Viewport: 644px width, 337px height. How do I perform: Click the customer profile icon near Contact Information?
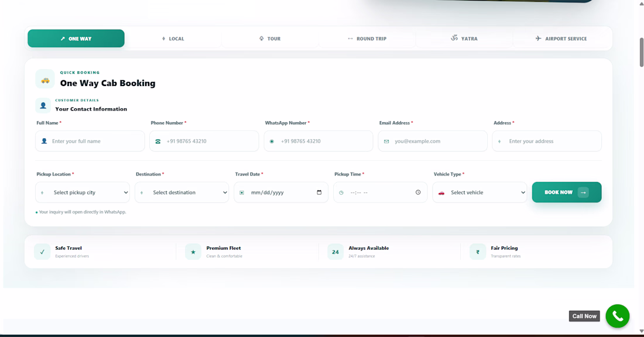43,105
